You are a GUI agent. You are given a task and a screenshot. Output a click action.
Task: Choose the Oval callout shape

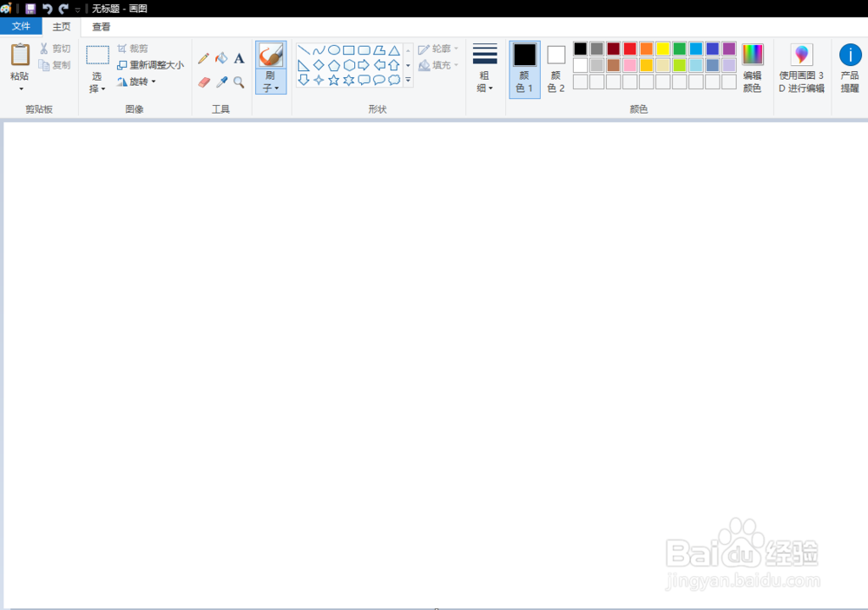pos(379,80)
